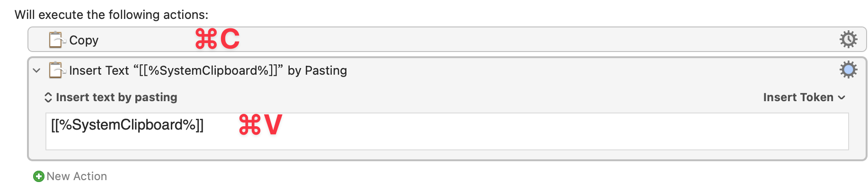Select the Insert Text by Pasting action title
Image resolution: width=868 pixels, height=191 pixels.
coord(208,70)
